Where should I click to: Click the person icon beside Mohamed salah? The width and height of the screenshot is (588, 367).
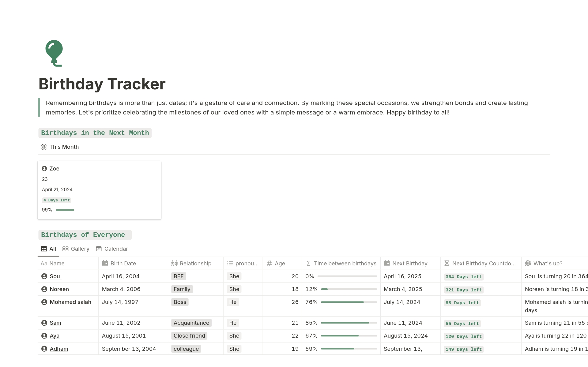[44, 302]
